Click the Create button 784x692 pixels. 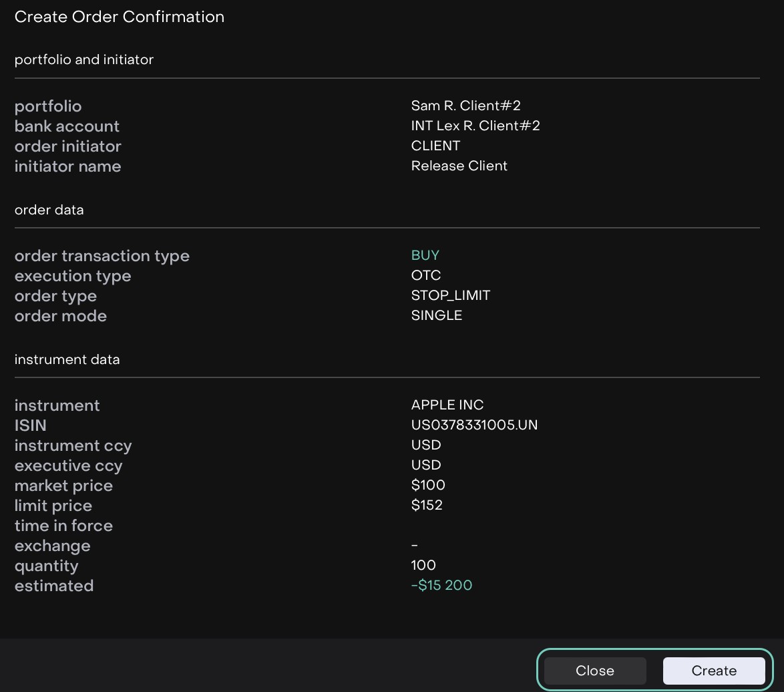pos(714,671)
